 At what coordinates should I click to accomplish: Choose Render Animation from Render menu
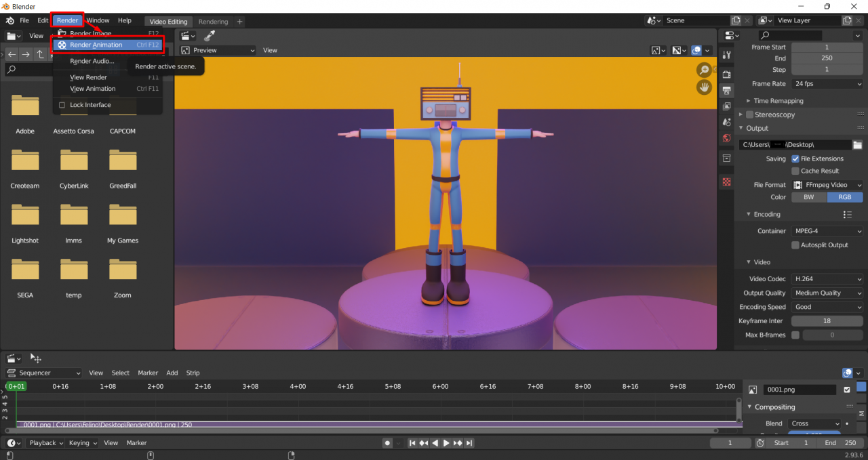click(96, 45)
